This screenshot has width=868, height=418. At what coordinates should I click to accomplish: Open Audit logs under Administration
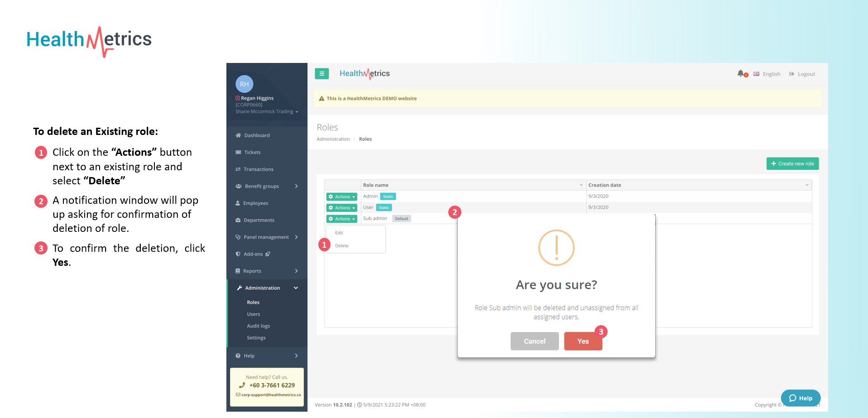tap(258, 326)
